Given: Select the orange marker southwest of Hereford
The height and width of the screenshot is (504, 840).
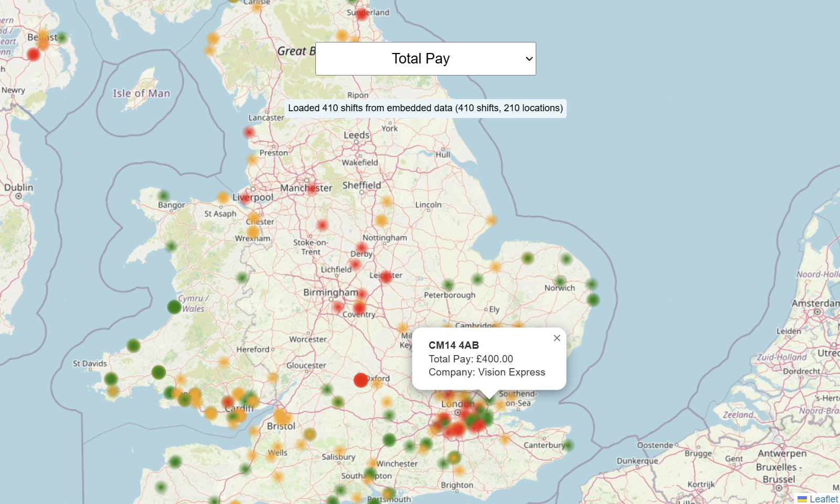Looking at the screenshot, I should [x=224, y=362].
